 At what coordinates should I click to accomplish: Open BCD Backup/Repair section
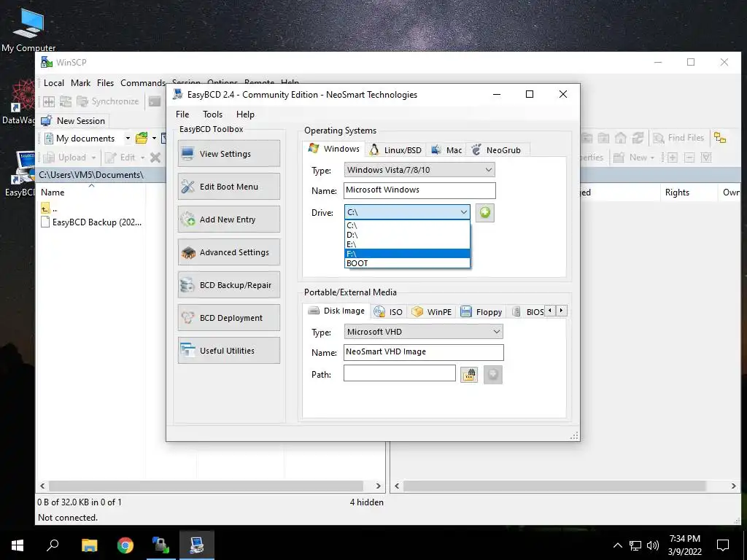(228, 285)
